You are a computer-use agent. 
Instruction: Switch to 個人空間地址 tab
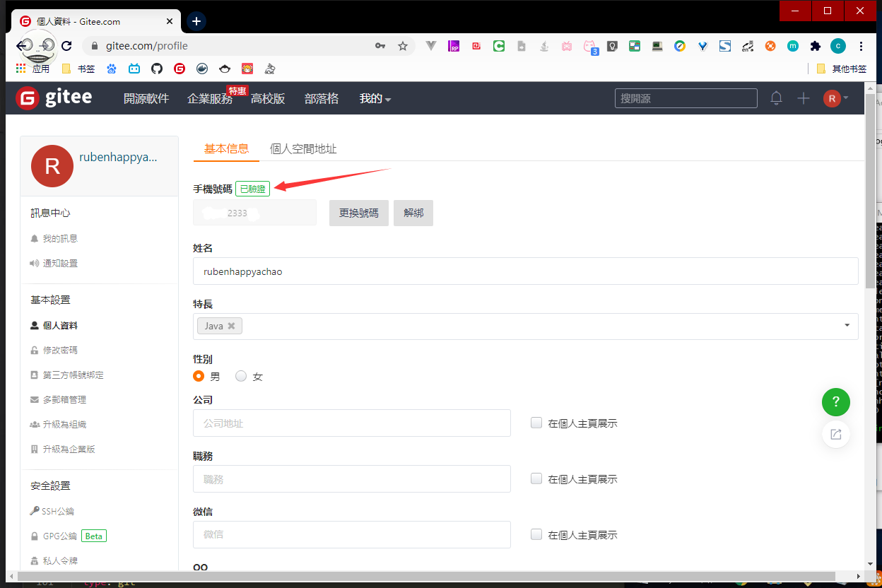pos(303,148)
